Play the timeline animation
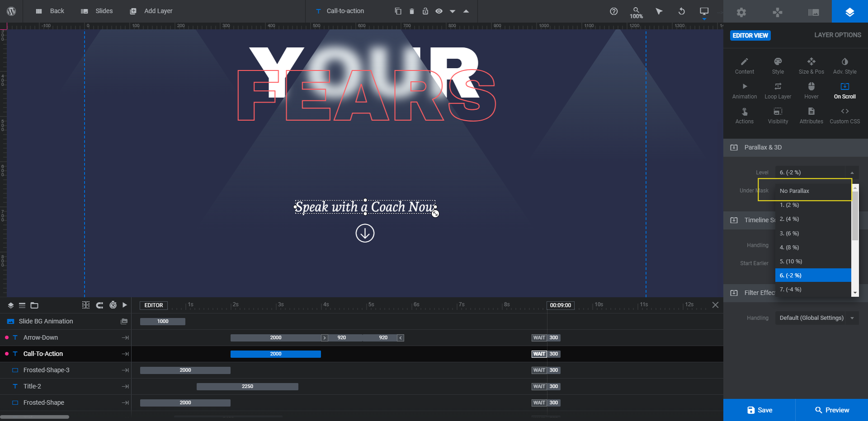Viewport: 868px width, 421px height. click(x=125, y=305)
